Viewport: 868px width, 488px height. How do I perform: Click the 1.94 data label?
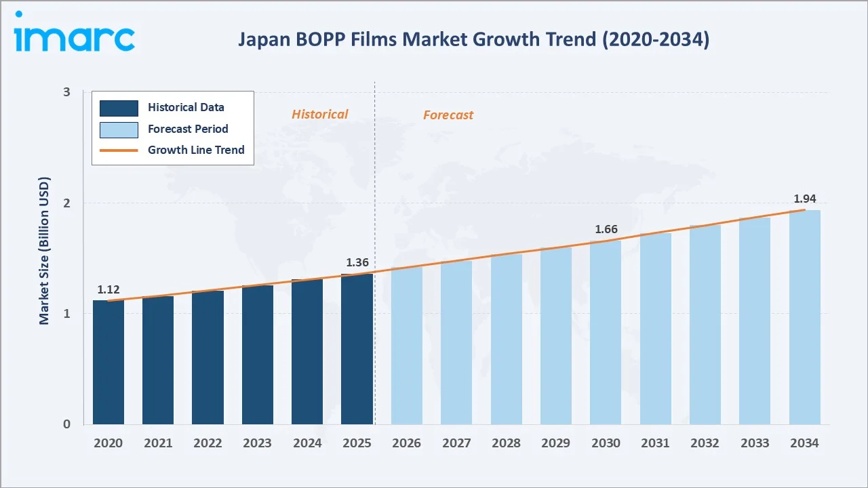pos(805,199)
